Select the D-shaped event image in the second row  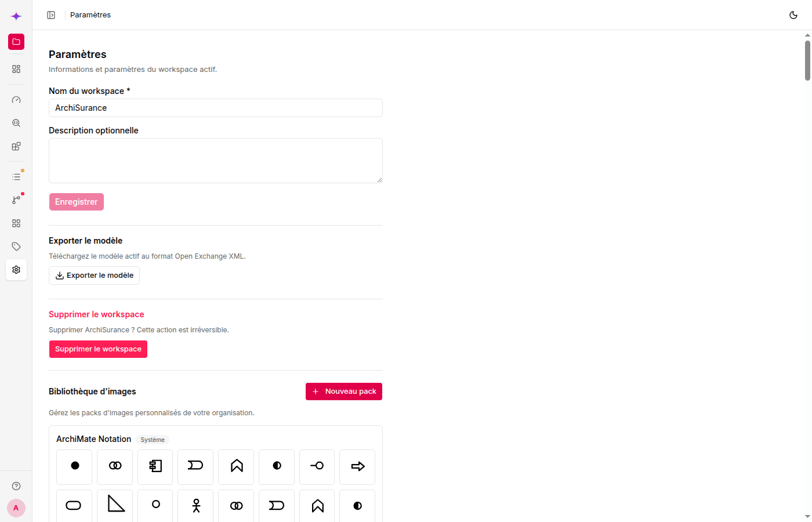(x=277, y=506)
